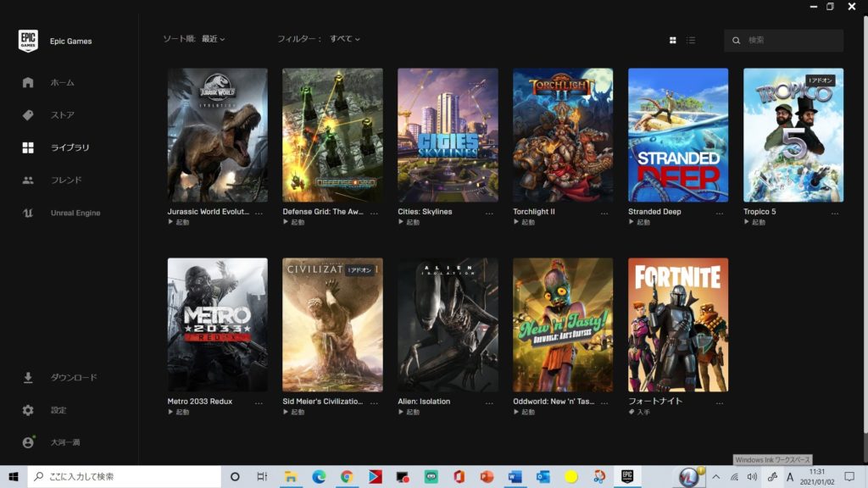This screenshot has width=868, height=488.
Task: Switch to grid view layout
Action: coord(672,41)
